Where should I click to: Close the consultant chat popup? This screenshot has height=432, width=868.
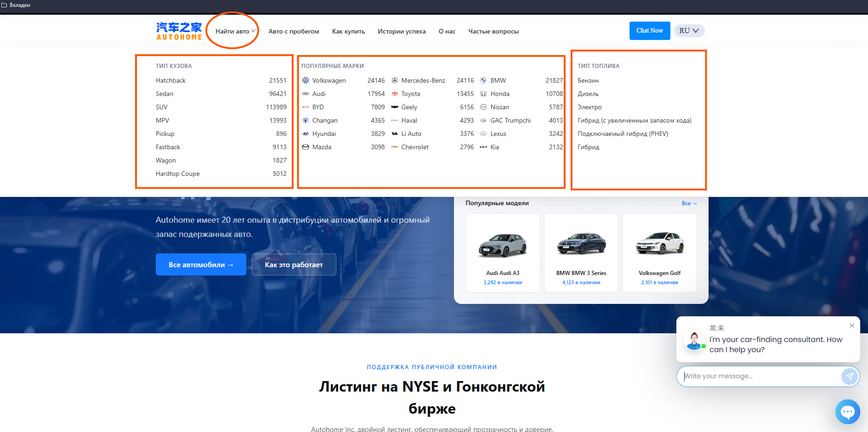(x=851, y=325)
